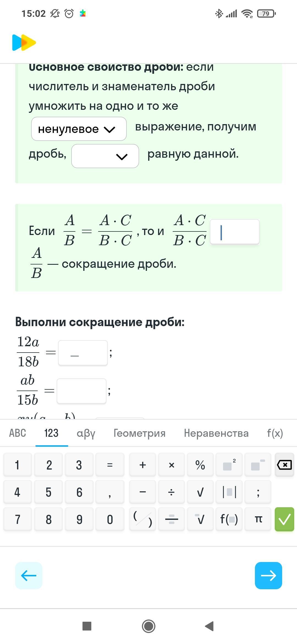Image resolution: width=297 pixels, height=644 pixels.
Task: Insert the squared exponent template
Action: [x=229, y=465]
